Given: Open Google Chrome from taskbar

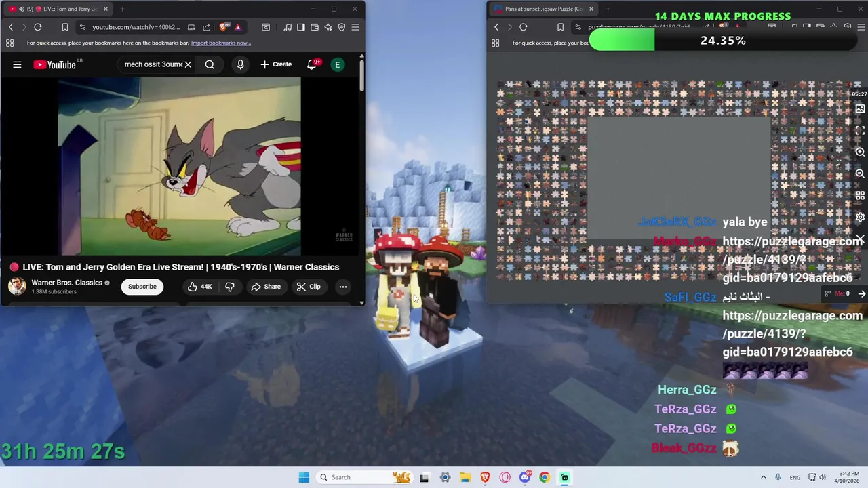Looking at the screenshot, I should 545,477.
